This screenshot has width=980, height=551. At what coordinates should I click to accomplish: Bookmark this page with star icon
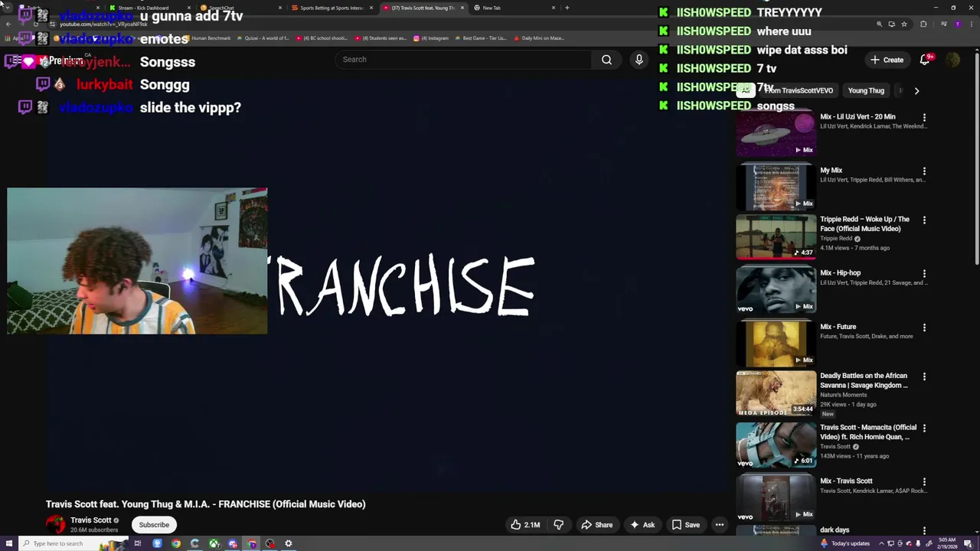point(904,24)
